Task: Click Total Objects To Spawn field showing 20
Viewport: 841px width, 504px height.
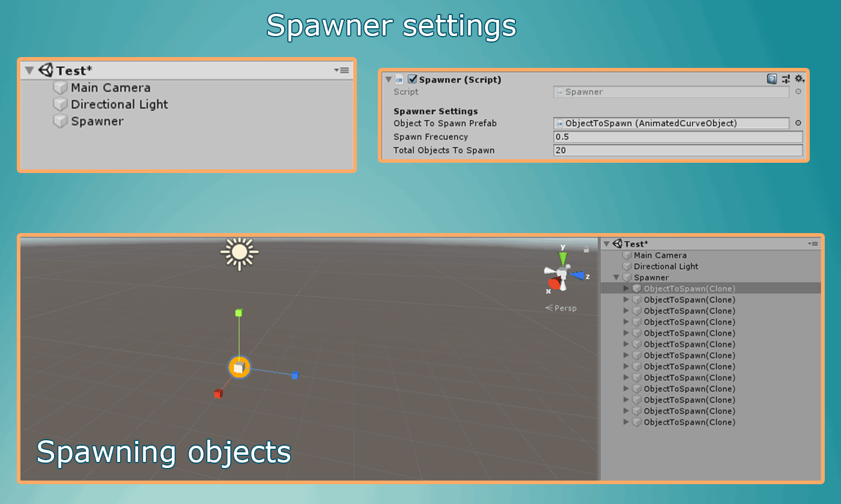Action: pos(678,150)
